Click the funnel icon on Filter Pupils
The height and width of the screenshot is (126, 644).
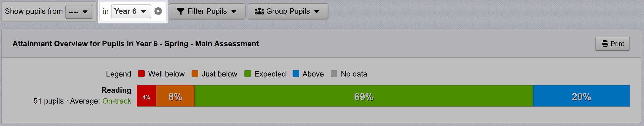coord(180,11)
